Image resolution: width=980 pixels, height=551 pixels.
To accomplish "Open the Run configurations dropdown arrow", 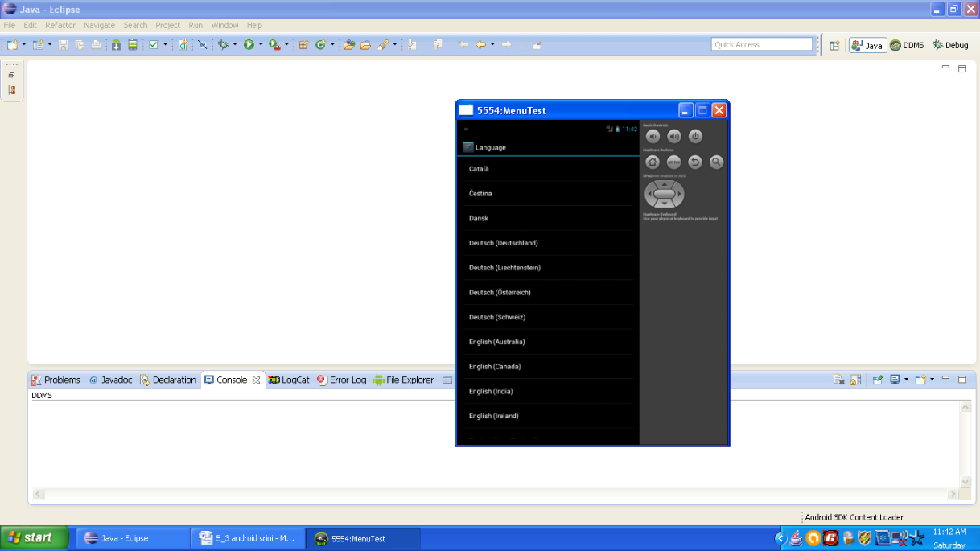I will tap(261, 45).
